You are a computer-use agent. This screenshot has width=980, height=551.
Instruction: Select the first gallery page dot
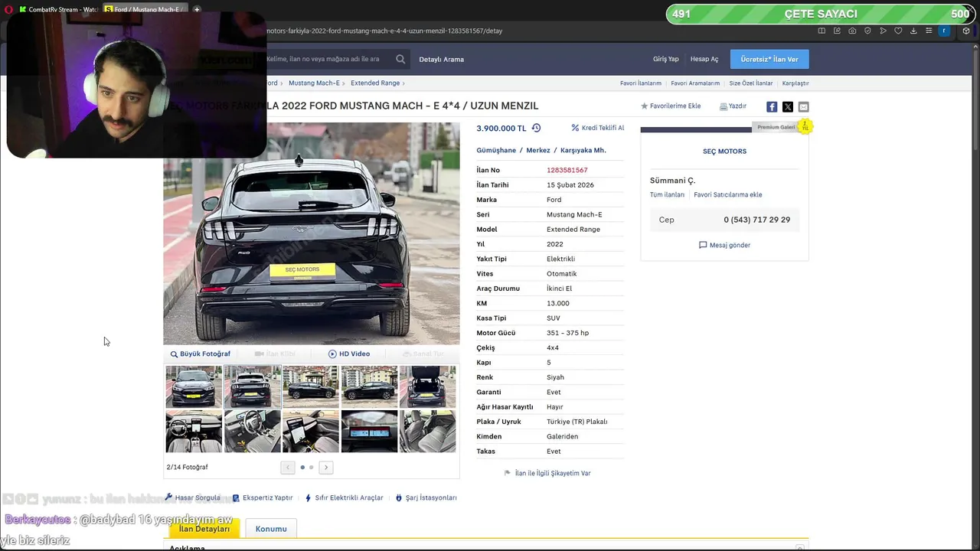coord(302,467)
